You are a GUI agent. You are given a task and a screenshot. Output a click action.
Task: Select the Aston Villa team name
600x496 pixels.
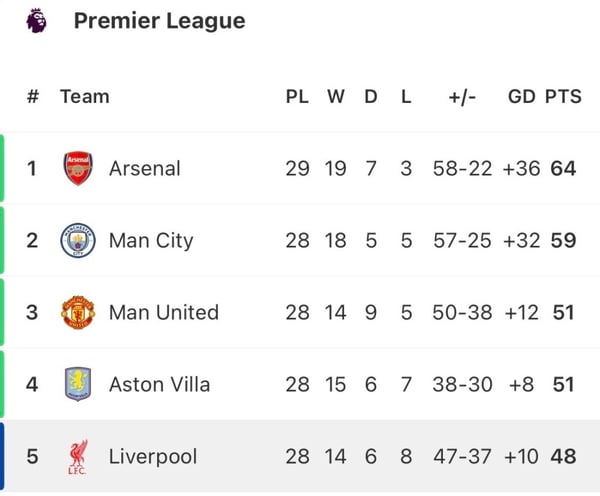(159, 384)
